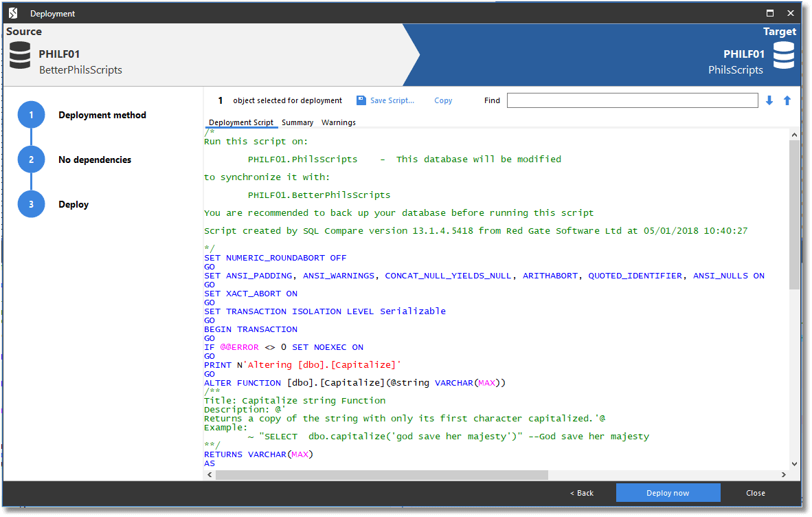This screenshot has height=517, width=812.
Task: Click the horizontal scrollbar left arrow
Action: coord(210,474)
